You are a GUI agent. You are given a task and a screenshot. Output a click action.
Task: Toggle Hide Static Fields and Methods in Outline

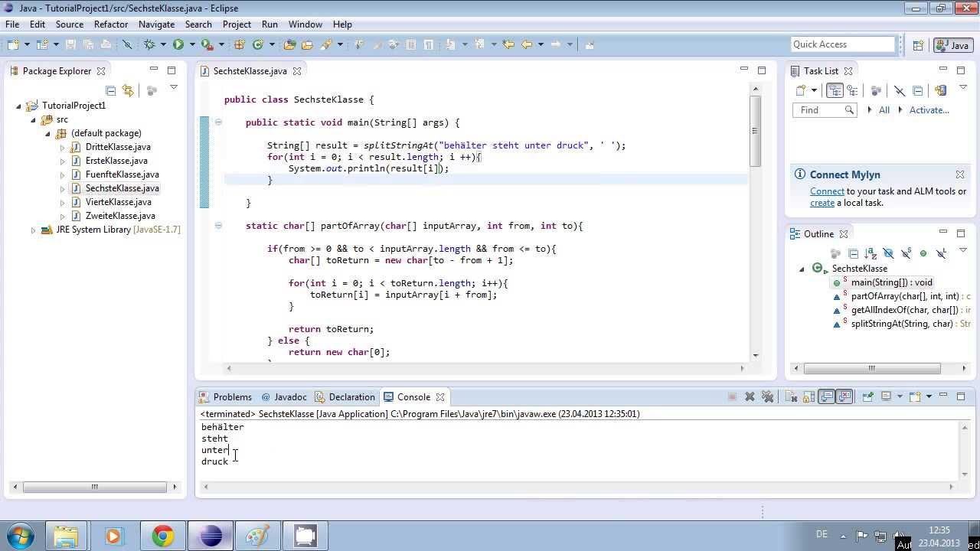coord(906,253)
